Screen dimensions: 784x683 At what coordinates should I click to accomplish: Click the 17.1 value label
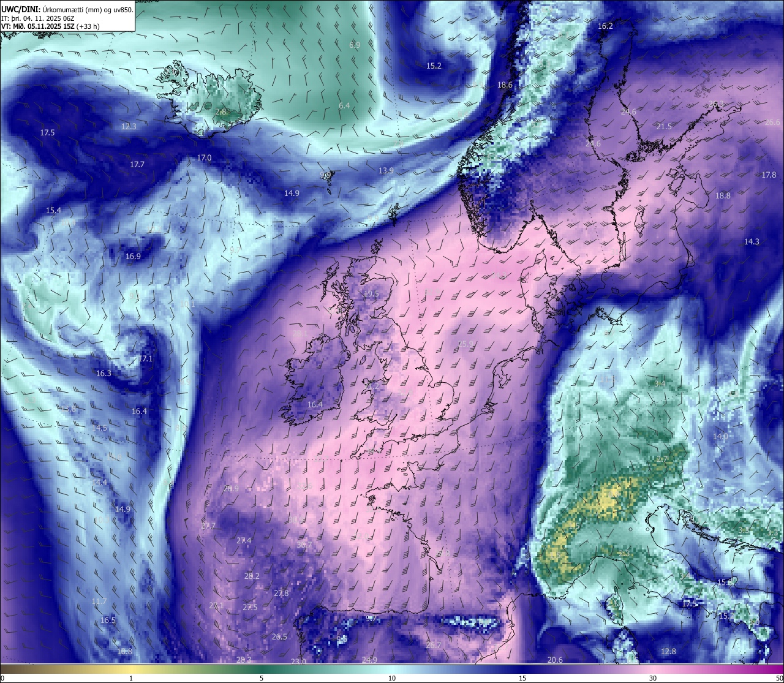[145, 358]
